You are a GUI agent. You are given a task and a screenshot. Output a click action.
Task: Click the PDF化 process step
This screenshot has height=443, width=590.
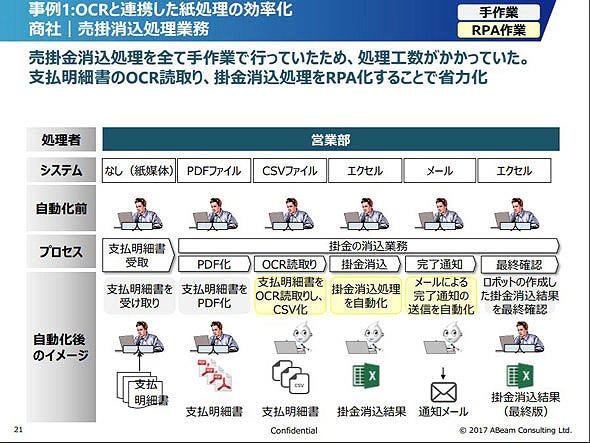tap(214, 264)
